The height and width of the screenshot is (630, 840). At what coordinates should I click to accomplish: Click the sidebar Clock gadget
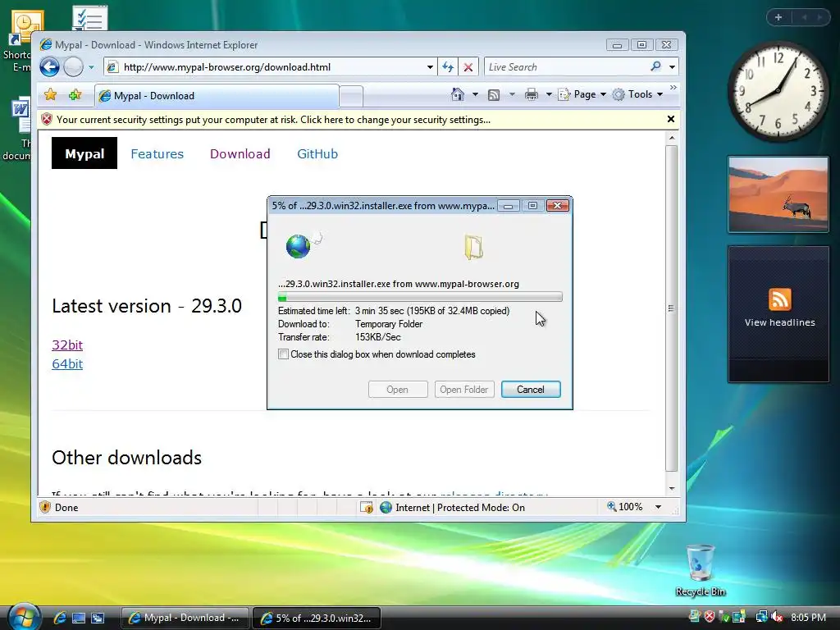point(778,92)
